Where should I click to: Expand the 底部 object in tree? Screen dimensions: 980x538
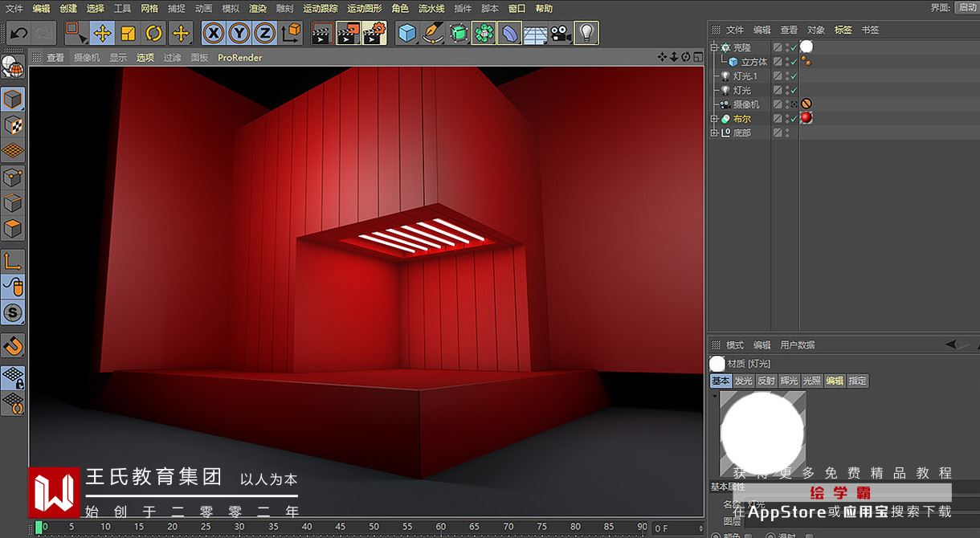coord(714,132)
